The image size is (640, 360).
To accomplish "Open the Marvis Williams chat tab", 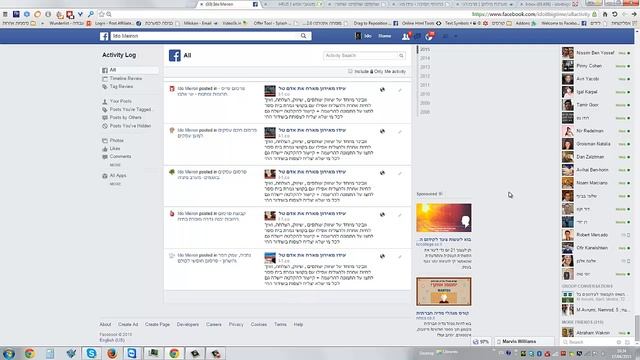I will click(525, 342).
